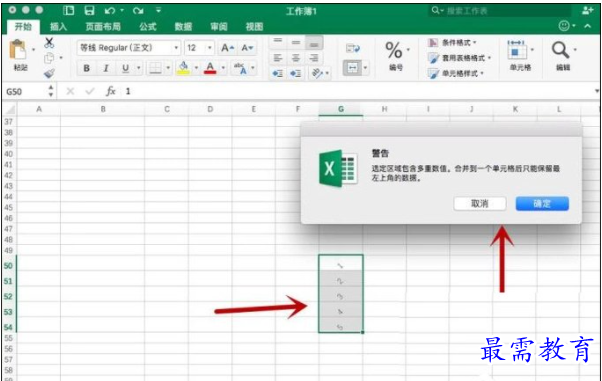Click the formula bar cancel X icon

[x=70, y=91]
